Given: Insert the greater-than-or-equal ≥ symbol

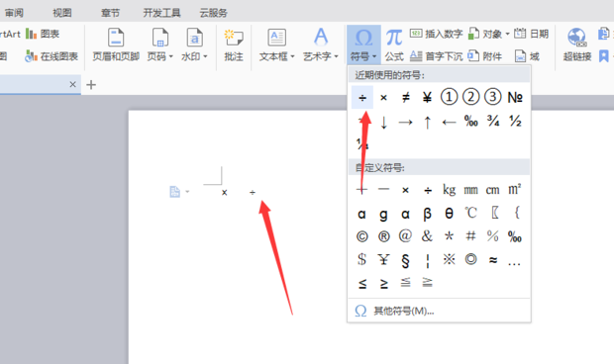Looking at the screenshot, I should pyautogui.click(x=384, y=283).
